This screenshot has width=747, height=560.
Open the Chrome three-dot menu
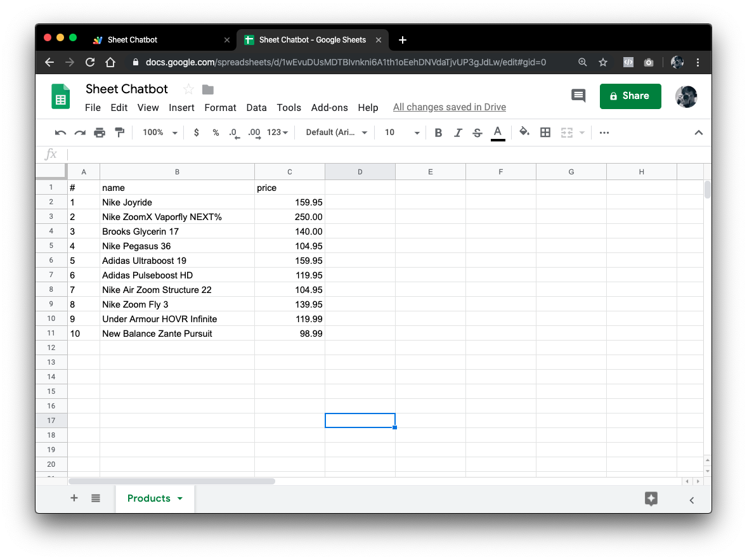point(698,62)
